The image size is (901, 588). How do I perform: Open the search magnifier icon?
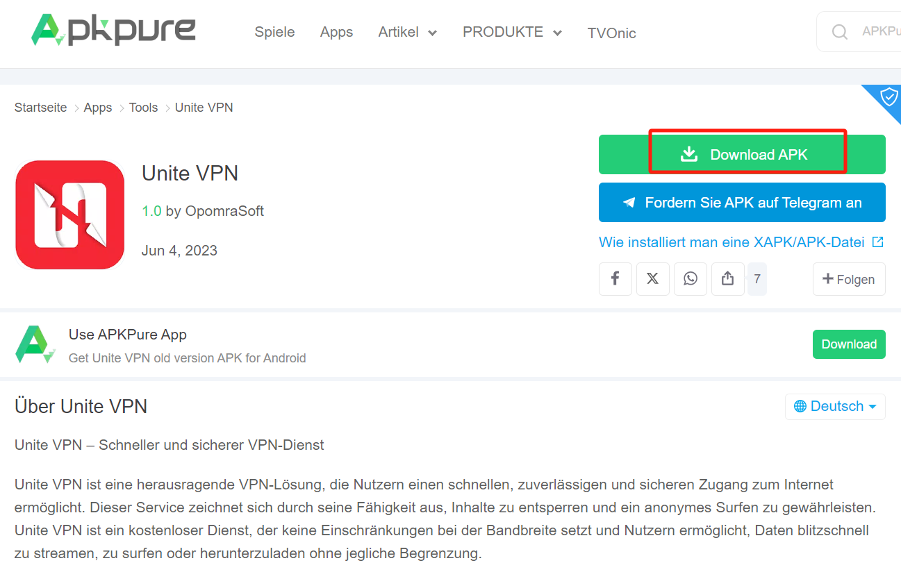[840, 31]
